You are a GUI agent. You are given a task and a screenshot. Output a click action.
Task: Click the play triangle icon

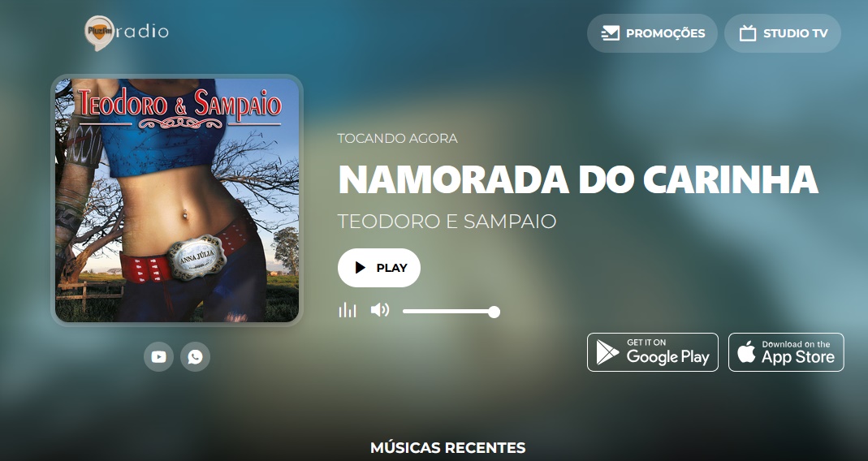[361, 268]
